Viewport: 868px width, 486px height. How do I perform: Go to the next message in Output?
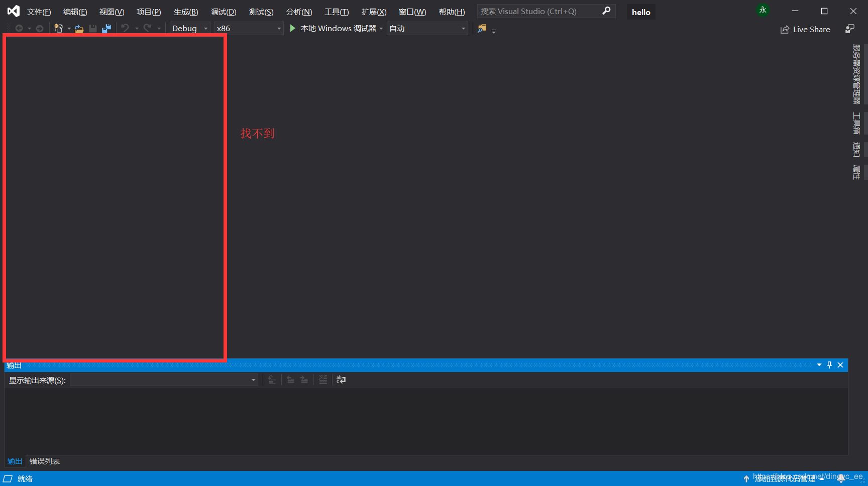click(x=304, y=380)
